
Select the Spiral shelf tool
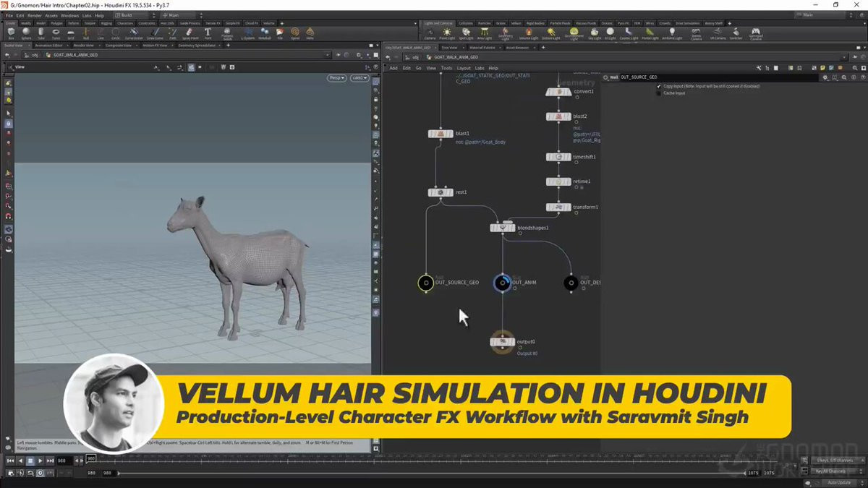[295, 33]
